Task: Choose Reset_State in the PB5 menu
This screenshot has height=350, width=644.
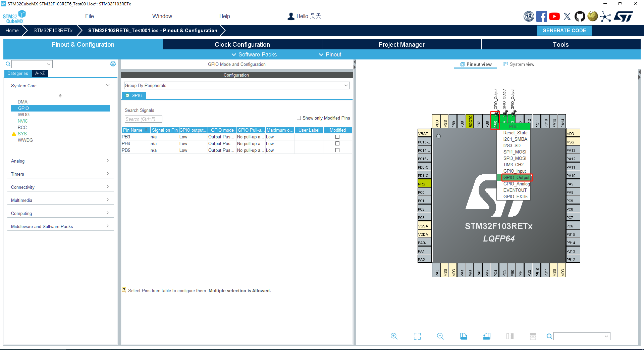Action: tap(515, 133)
